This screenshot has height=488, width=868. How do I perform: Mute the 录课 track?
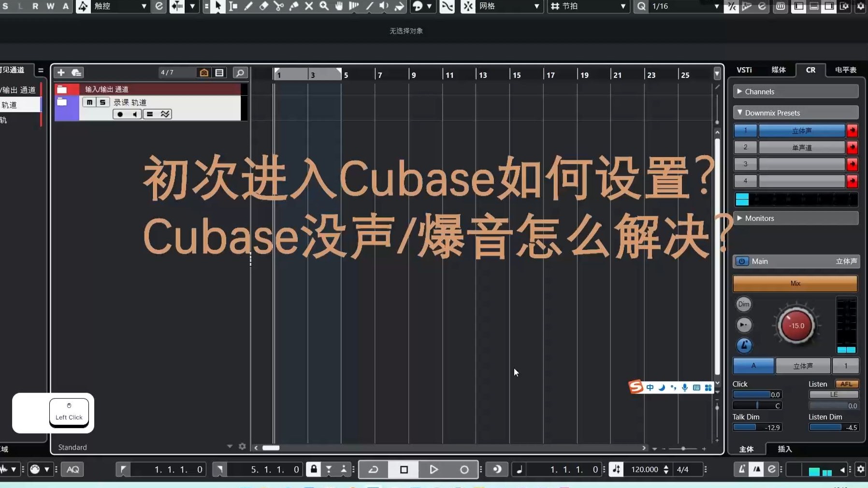click(x=89, y=102)
